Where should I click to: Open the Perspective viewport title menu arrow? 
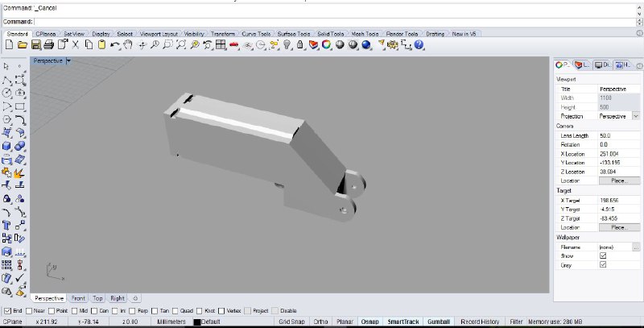(69, 61)
